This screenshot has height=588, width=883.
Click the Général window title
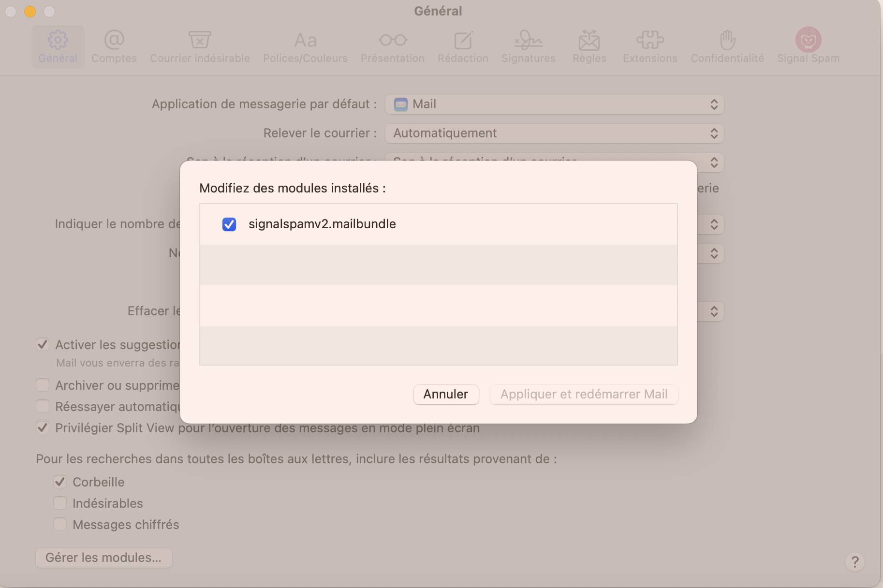coord(438,11)
